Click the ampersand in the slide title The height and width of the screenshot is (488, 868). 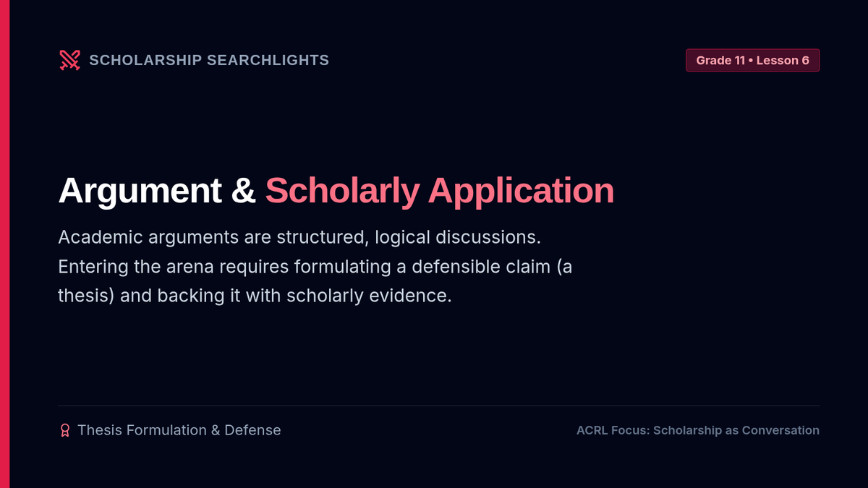(243, 191)
